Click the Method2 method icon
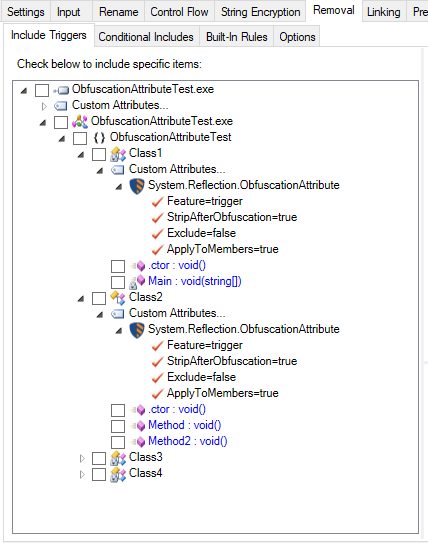The width and height of the screenshot is (428, 543). click(138, 442)
